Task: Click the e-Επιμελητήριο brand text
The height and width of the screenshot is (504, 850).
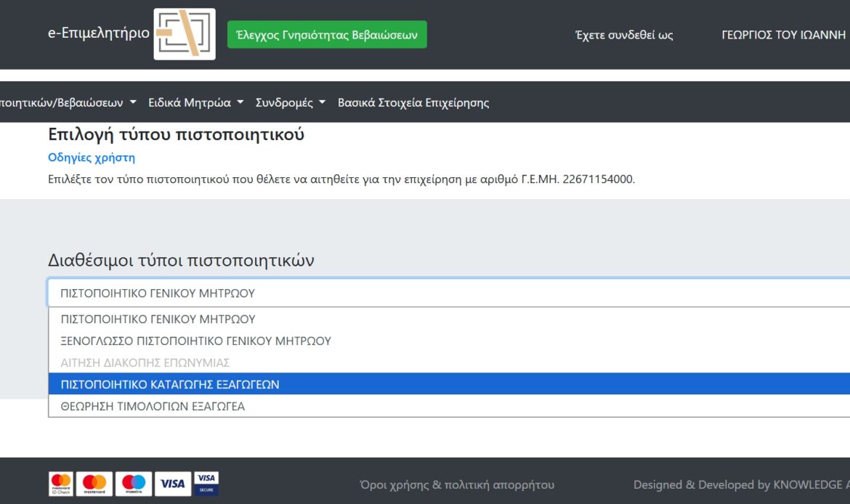Action: (99, 33)
